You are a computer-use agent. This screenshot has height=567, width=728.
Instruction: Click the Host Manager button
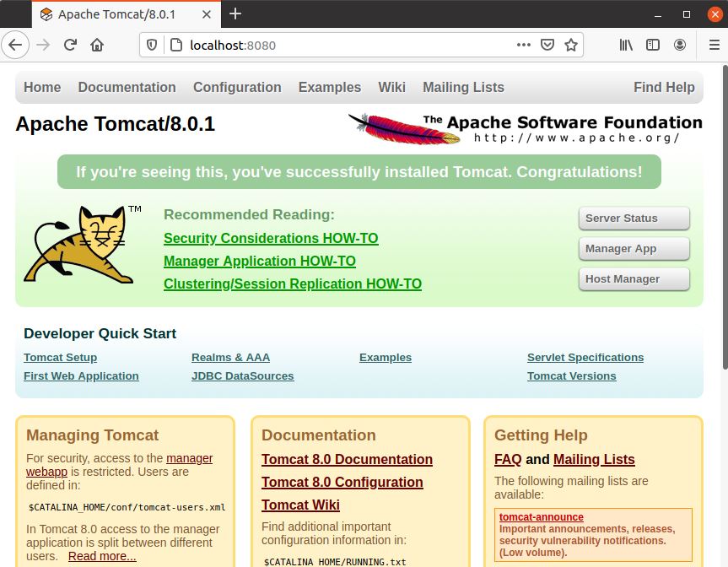click(634, 279)
